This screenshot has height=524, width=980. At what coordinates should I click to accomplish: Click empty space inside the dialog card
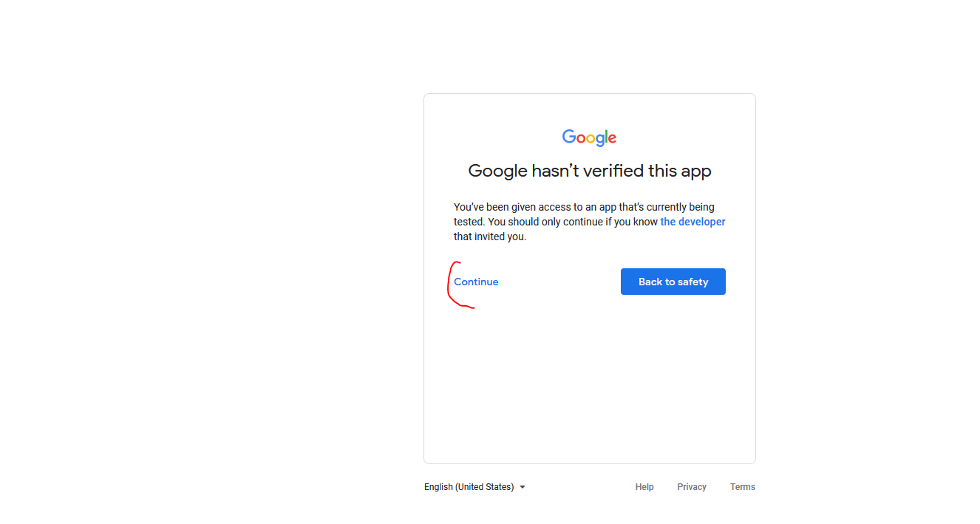click(590, 384)
